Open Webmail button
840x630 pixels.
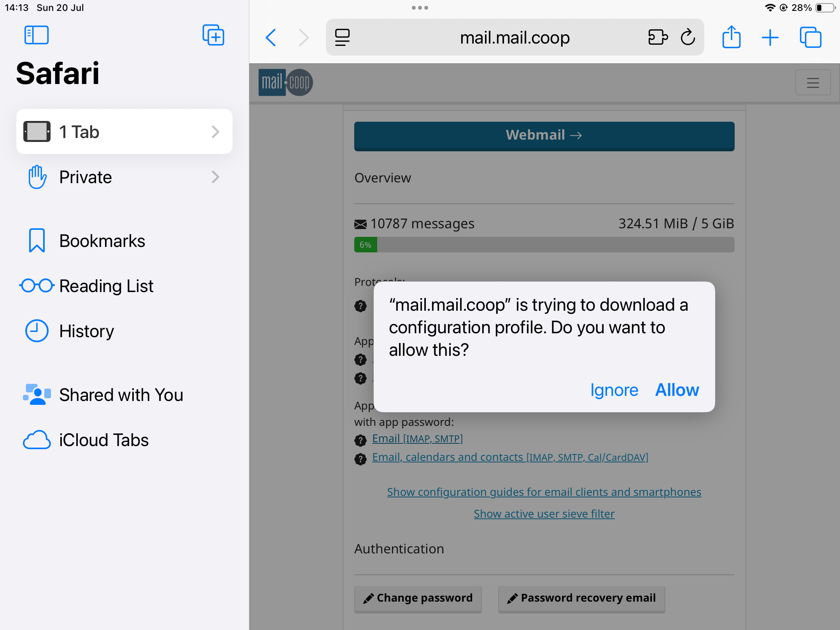[x=544, y=136]
